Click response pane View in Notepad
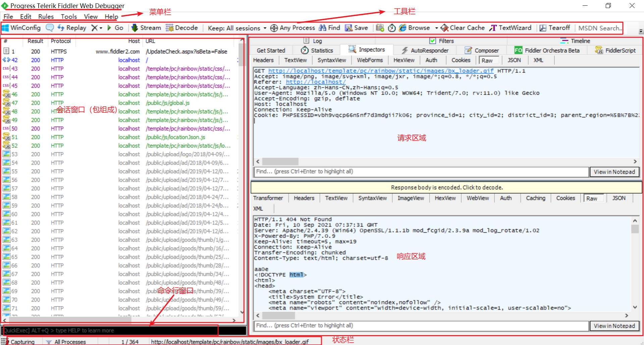644x345 pixels. [614, 326]
